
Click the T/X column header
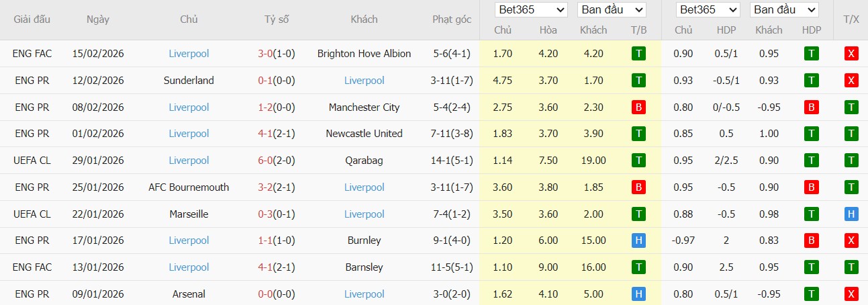click(x=851, y=19)
